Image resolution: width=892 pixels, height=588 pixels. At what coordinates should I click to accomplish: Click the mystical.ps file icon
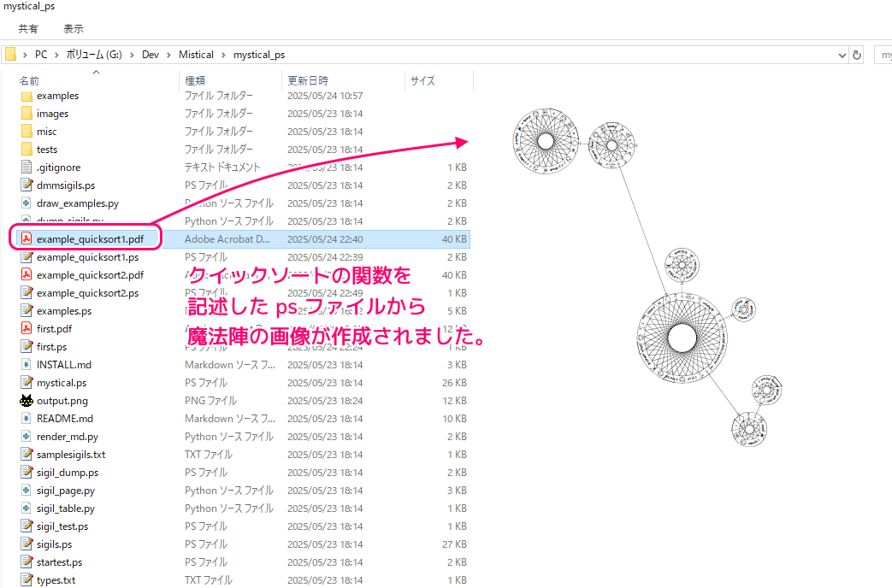tap(27, 383)
